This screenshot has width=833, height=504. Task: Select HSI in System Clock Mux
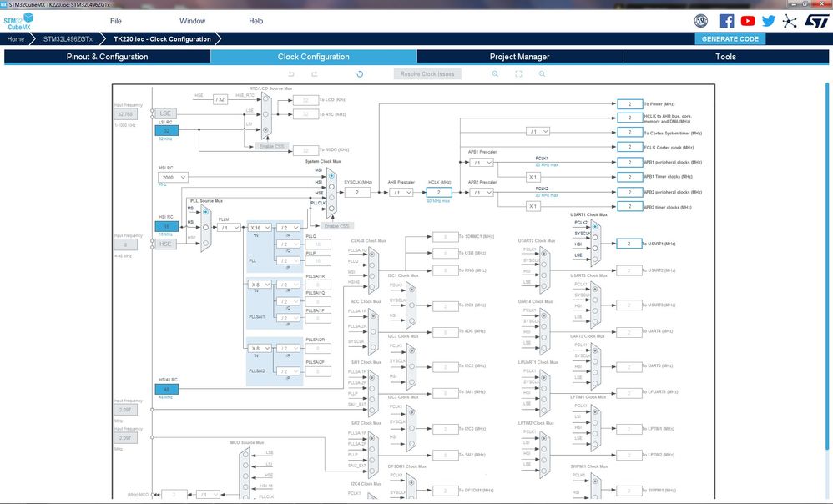pos(331,186)
